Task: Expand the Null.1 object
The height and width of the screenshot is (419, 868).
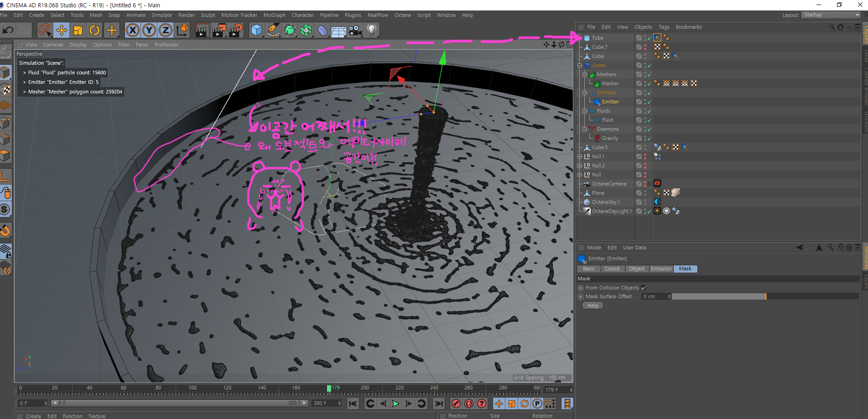Action: pos(580,156)
